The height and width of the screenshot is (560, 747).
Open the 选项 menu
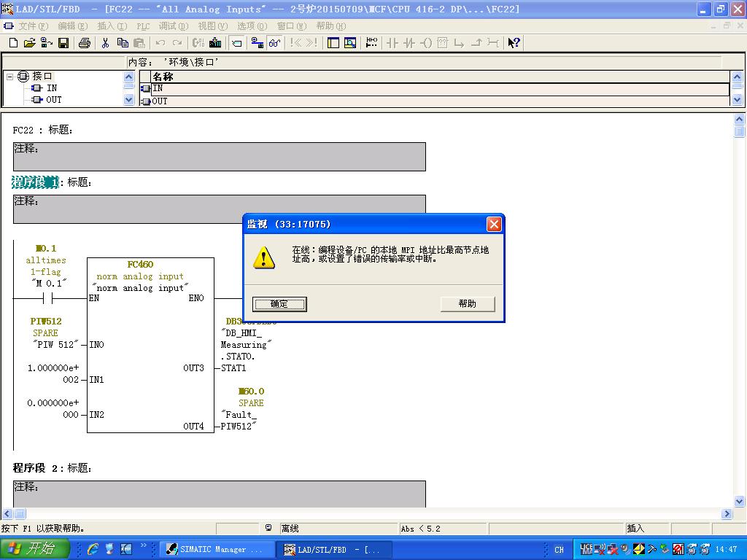pyautogui.click(x=252, y=26)
